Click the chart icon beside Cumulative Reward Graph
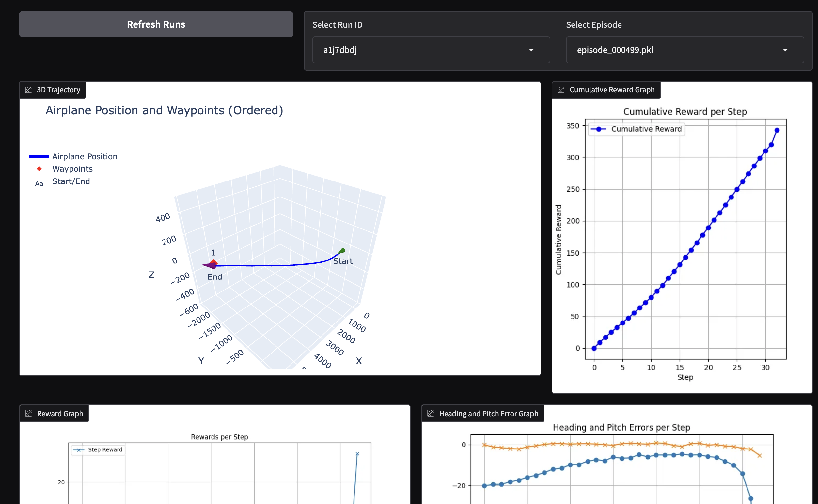818x504 pixels. (561, 90)
